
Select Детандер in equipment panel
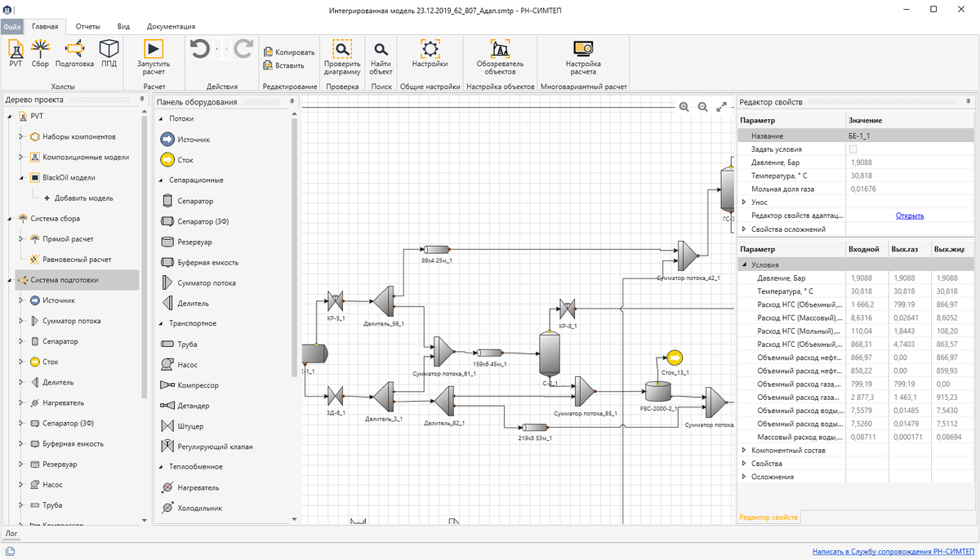(185, 406)
